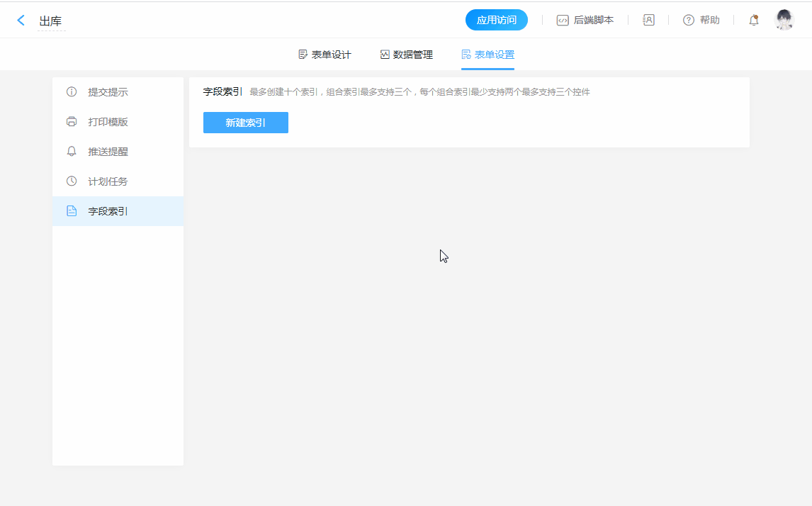812x506 pixels.
Task: Click the 应用访问 button
Action: point(496,20)
